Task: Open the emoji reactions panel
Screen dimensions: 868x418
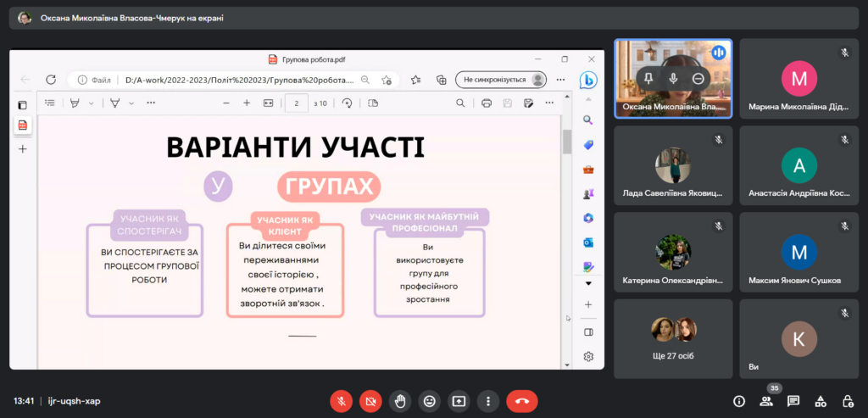Action: (430, 400)
